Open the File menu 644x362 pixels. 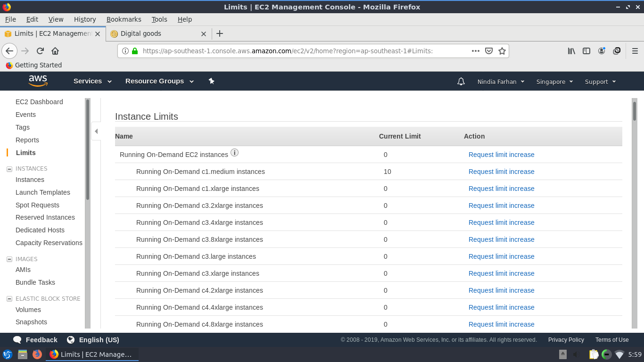click(10, 19)
